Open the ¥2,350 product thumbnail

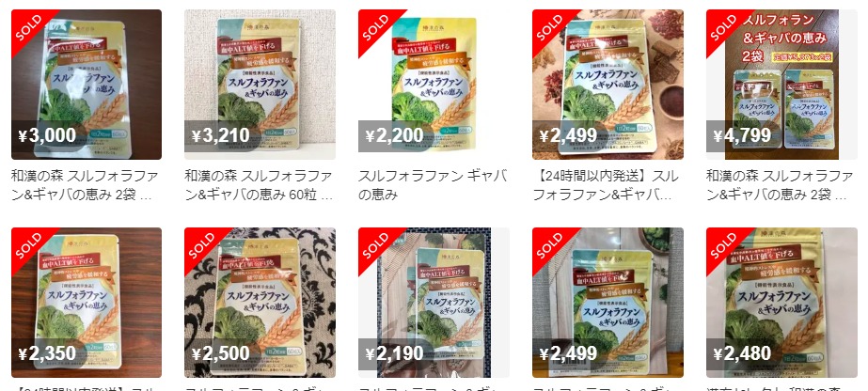coord(87,303)
